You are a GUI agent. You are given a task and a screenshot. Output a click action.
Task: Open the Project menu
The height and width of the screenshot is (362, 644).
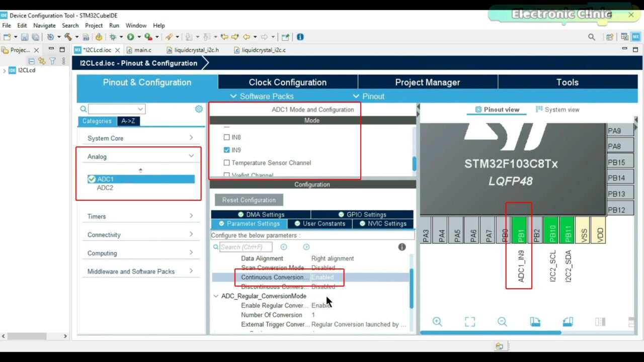(94, 26)
